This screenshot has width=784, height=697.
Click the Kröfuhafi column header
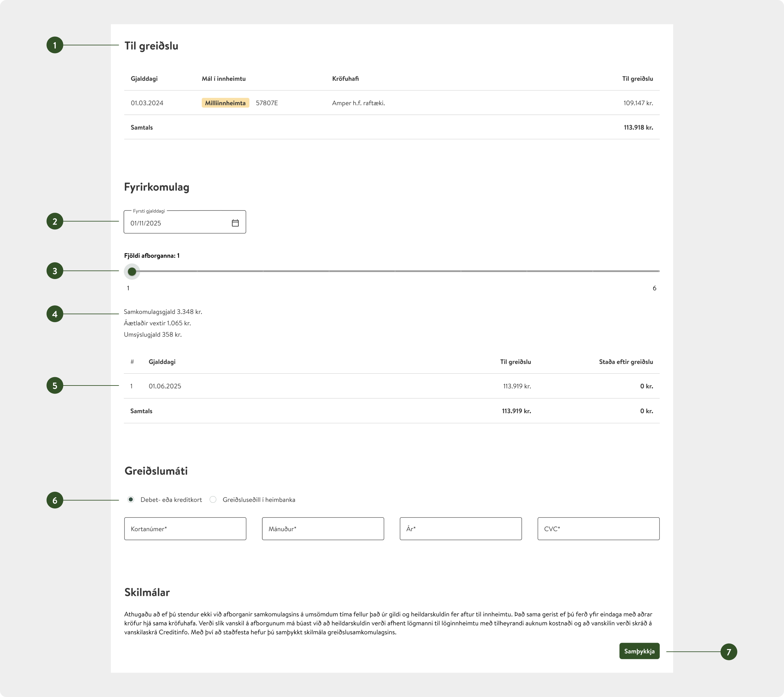click(346, 79)
